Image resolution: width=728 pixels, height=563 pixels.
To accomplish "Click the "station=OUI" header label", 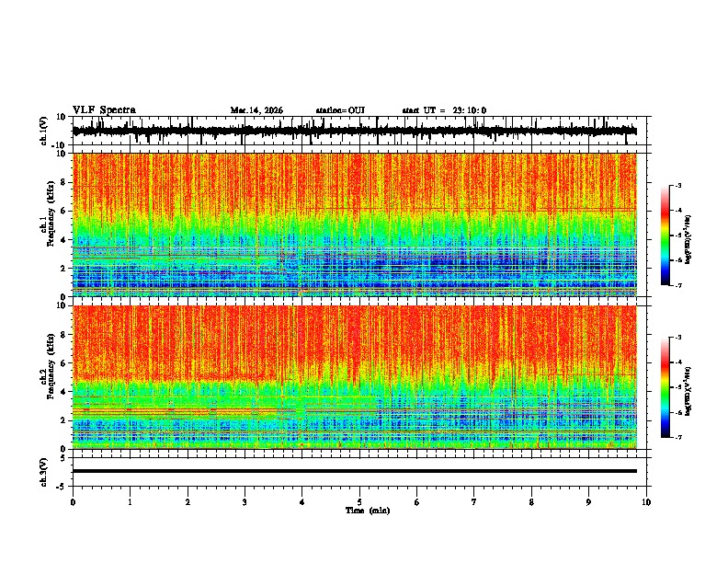I will coord(340,110).
